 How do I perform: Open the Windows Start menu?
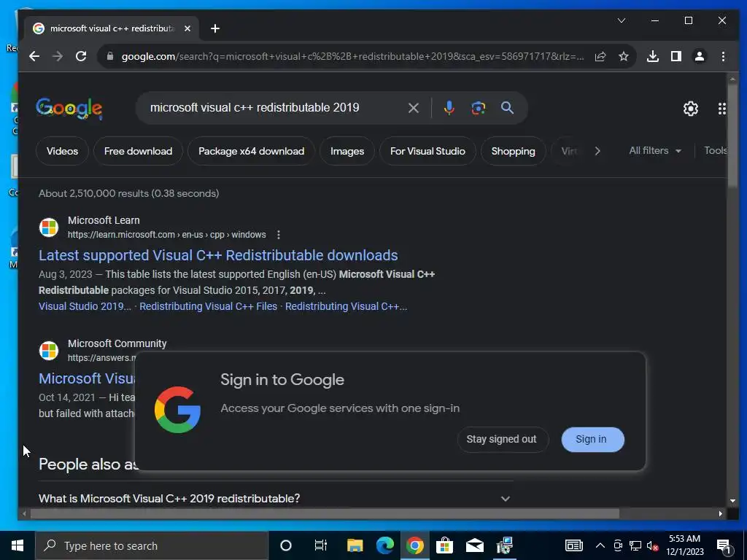point(18,545)
